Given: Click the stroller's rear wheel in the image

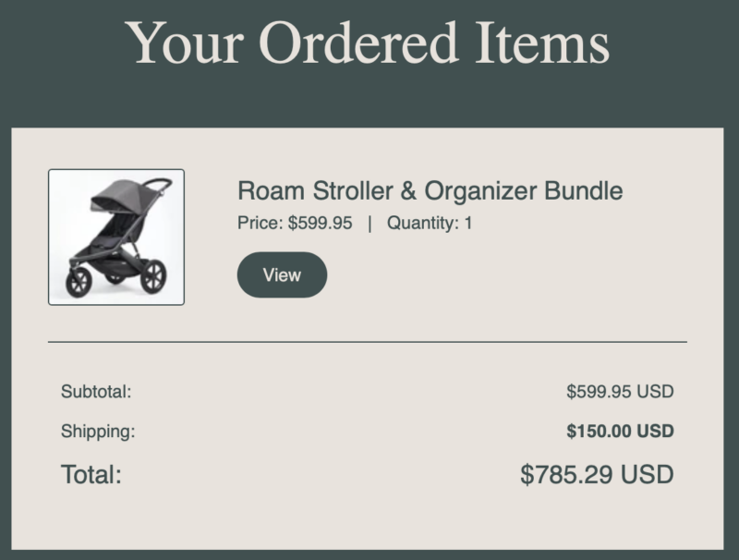Looking at the screenshot, I should 152,275.
